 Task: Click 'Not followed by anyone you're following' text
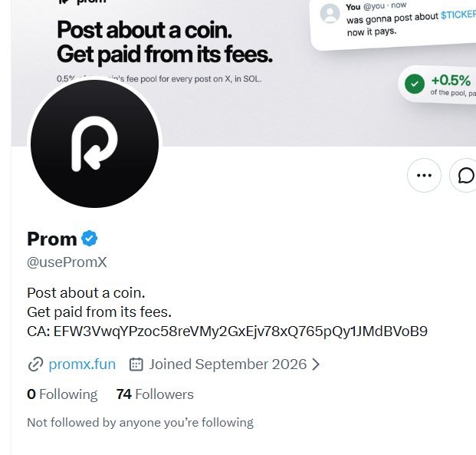140,423
